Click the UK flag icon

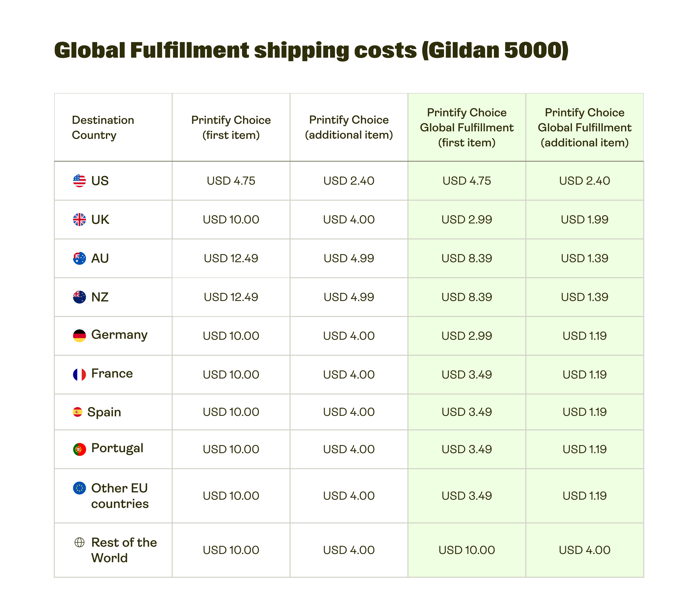coord(79,220)
